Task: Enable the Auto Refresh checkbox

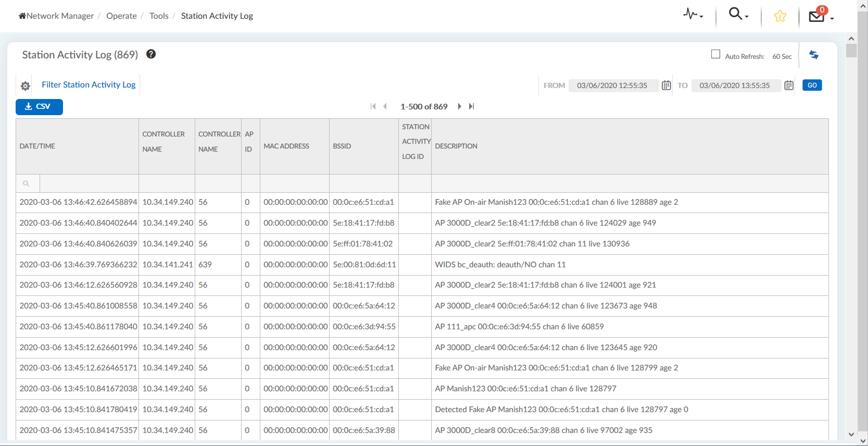Action: click(x=716, y=54)
